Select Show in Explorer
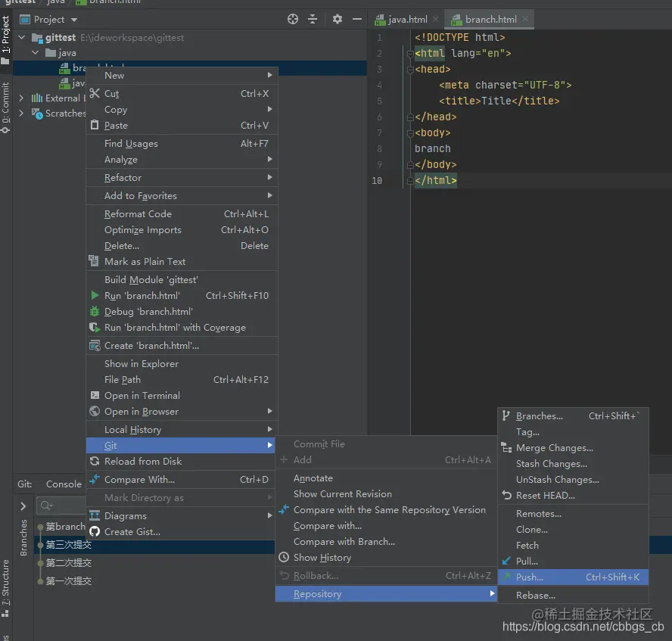 coord(182,364)
